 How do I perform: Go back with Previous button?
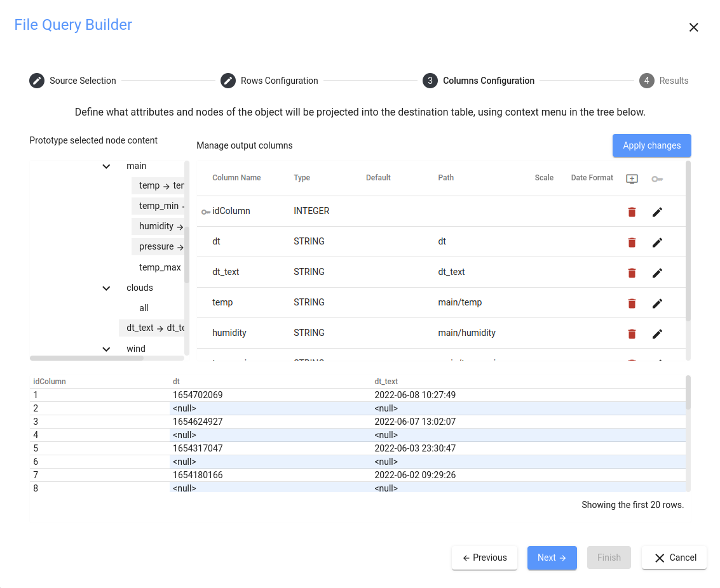[484, 558]
